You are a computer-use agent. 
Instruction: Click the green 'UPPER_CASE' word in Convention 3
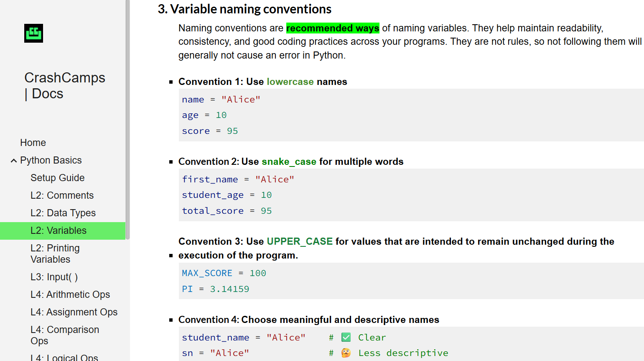point(300,241)
